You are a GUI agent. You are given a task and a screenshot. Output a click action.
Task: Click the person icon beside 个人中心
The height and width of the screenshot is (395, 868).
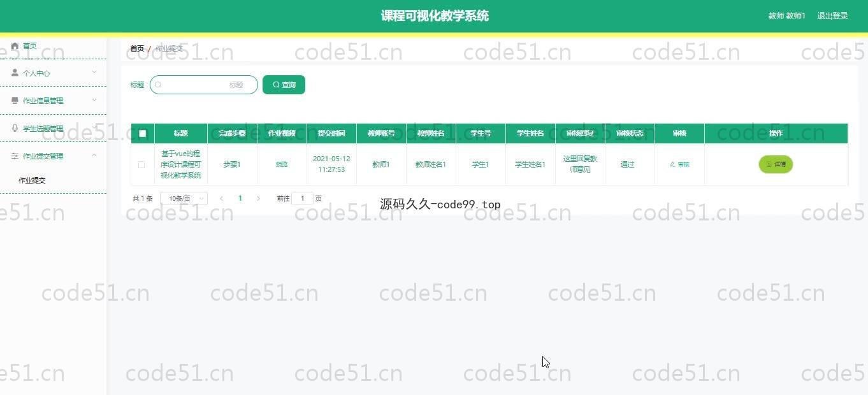[x=15, y=73]
